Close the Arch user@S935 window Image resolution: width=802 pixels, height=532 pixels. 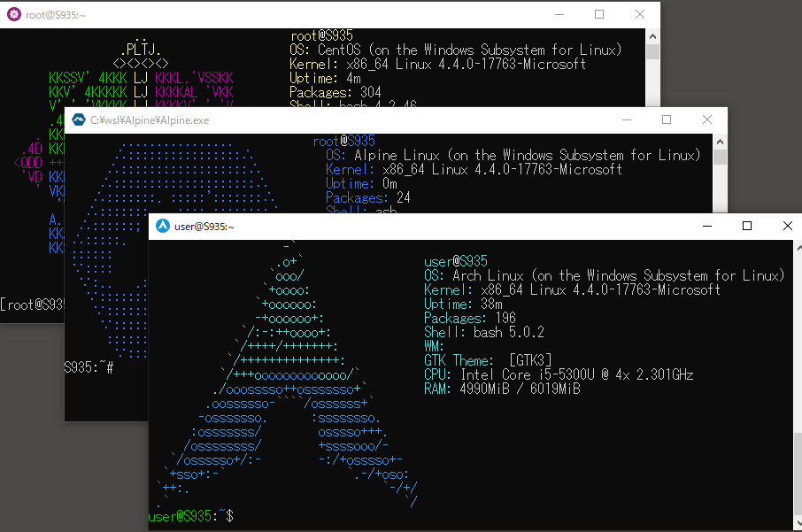click(x=788, y=226)
